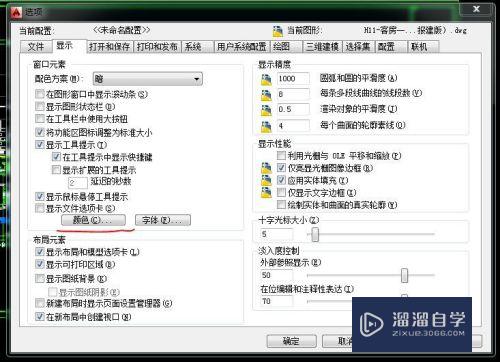This screenshot has height=362, width=500.
Task: Uncheck 显示工具提示 checkbox
Action: [x=40, y=144]
